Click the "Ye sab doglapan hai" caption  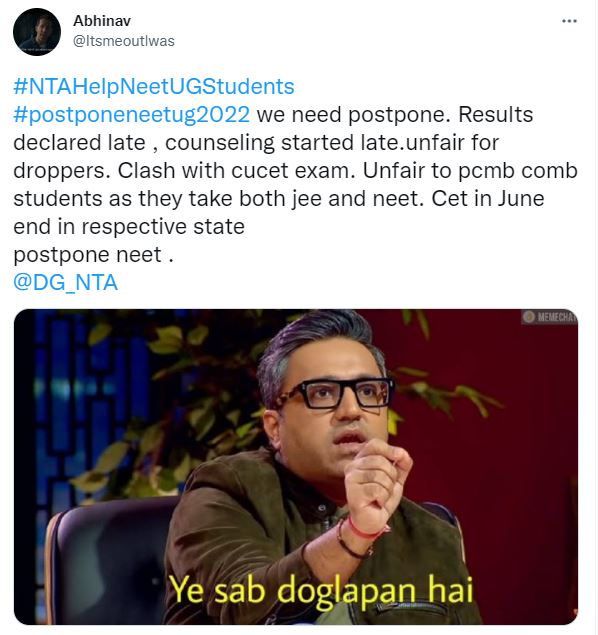click(321, 590)
